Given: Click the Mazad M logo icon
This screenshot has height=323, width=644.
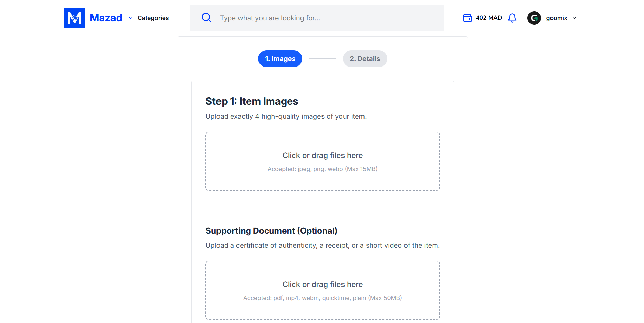Looking at the screenshot, I should click(75, 18).
